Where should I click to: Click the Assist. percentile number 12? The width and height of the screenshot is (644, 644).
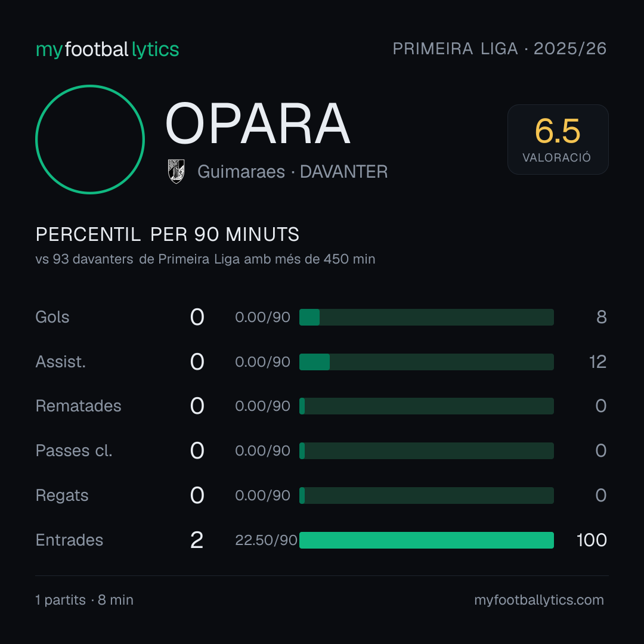tap(597, 362)
